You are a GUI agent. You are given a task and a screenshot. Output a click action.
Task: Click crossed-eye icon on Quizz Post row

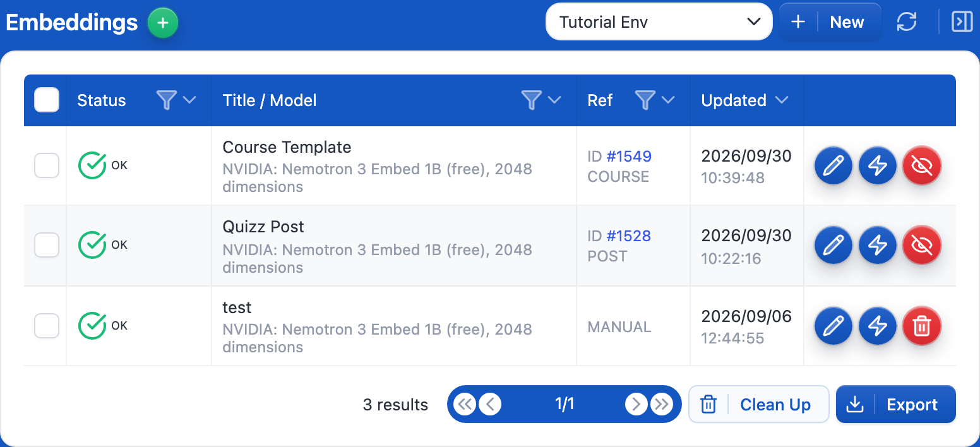922,245
